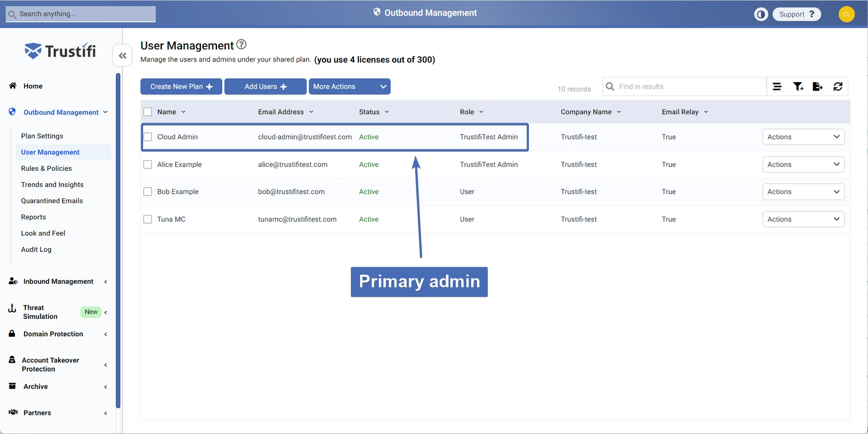
Task: Open Actions dropdown for Alice Example
Action: 803,165
